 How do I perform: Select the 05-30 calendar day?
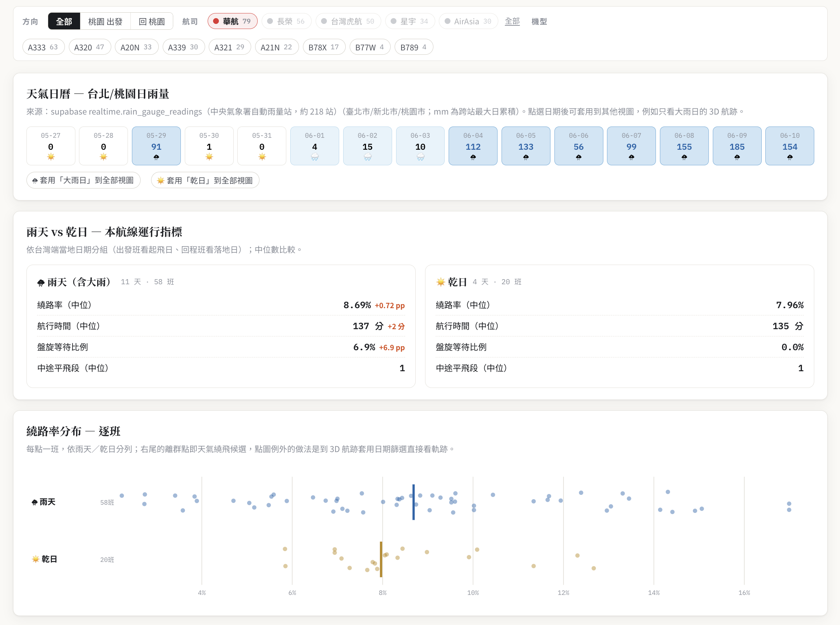[x=209, y=146]
